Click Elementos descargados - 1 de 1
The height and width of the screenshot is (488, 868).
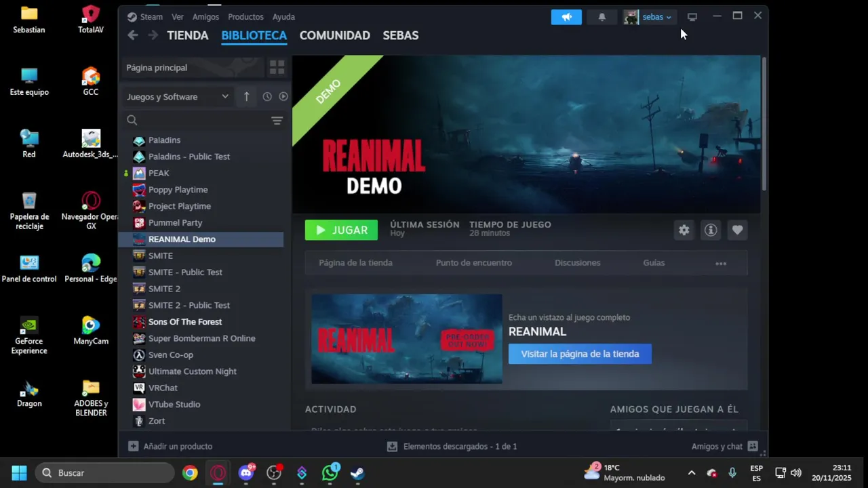point(460,447)
